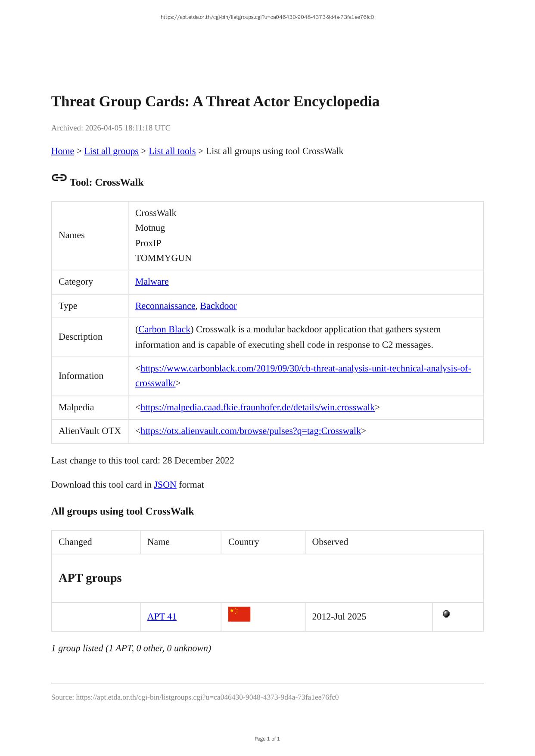
Task: Open the Carbon Black source link
Action: coord(164,329)
